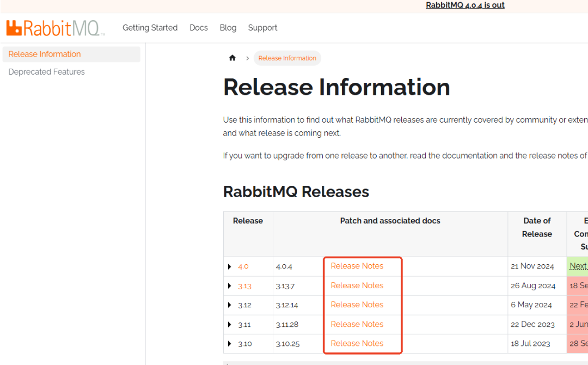Viewport: 588px width, 365px height.
Task: Expand the 3.11 release row
Action: tap(230, 325)
